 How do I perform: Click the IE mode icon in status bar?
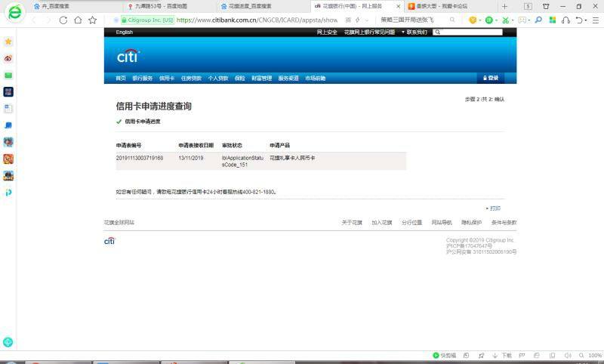537,355
